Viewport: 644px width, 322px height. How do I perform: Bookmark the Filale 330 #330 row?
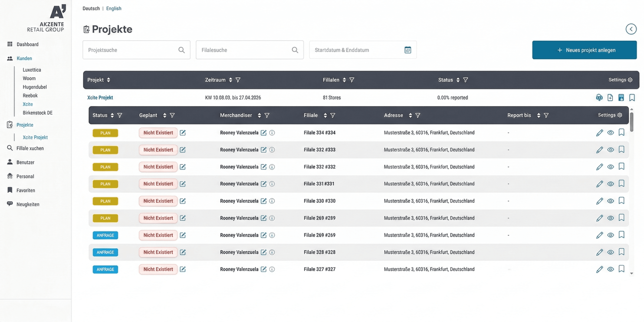(622, 201)
